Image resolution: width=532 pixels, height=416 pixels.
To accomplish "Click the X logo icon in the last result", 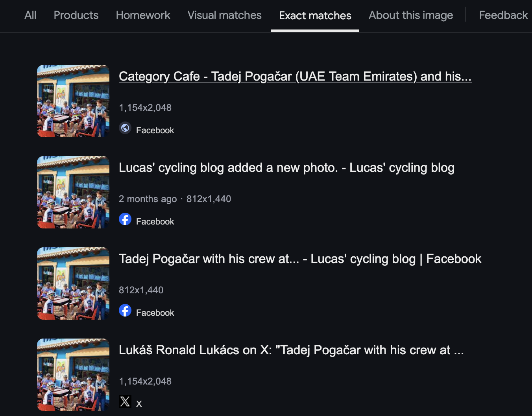I will [125, 401].
